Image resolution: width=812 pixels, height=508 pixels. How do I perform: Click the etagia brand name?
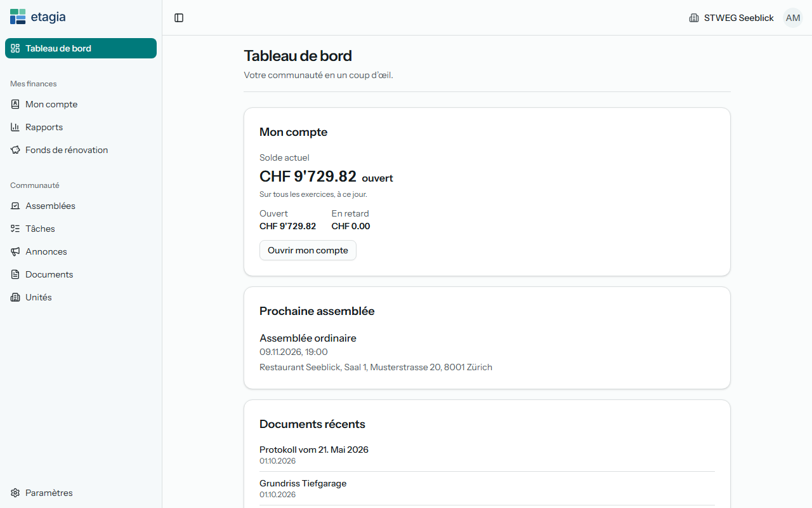click(48, 17)
